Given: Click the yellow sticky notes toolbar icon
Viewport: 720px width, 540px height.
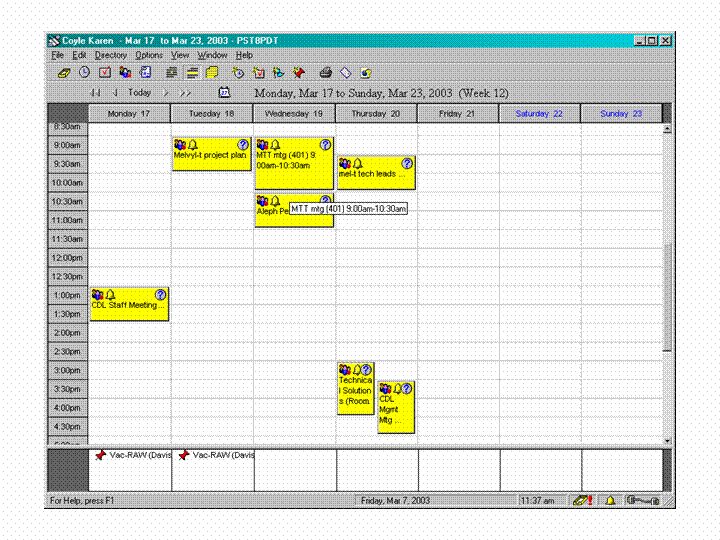Looking at the screenshot, I should (x=212, y=73).
